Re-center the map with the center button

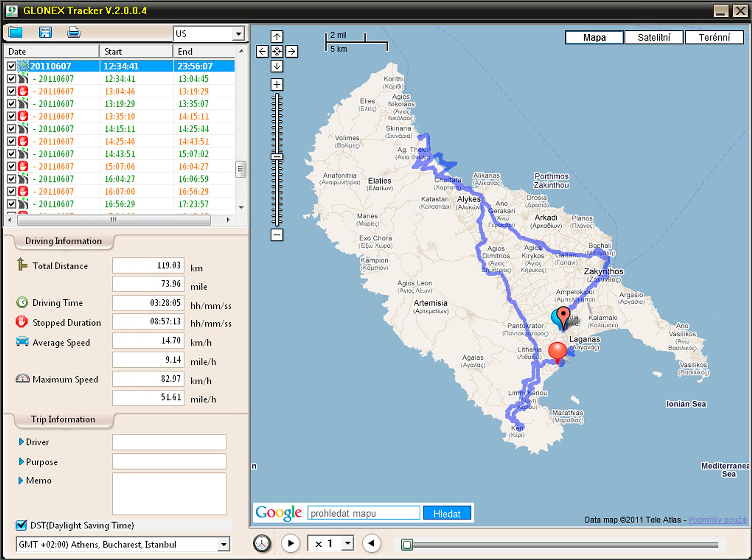coord(277,52)
